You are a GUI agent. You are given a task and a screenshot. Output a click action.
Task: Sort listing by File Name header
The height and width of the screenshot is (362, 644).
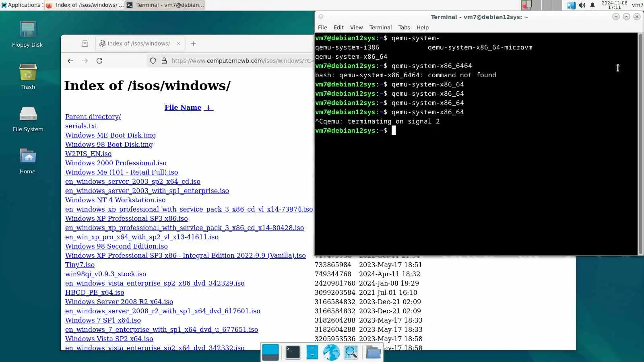coord(183,107)
